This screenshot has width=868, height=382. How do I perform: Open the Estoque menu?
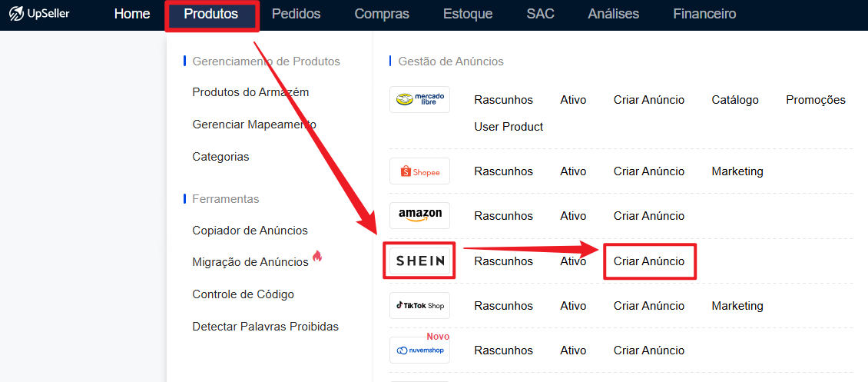tap(468, 15)
